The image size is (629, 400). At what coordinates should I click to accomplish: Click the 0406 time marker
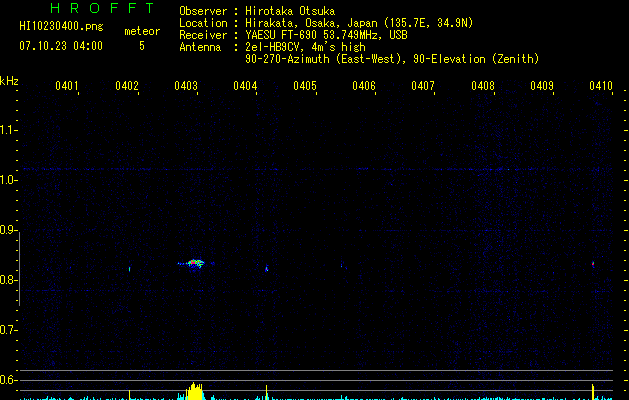point(364,86)
